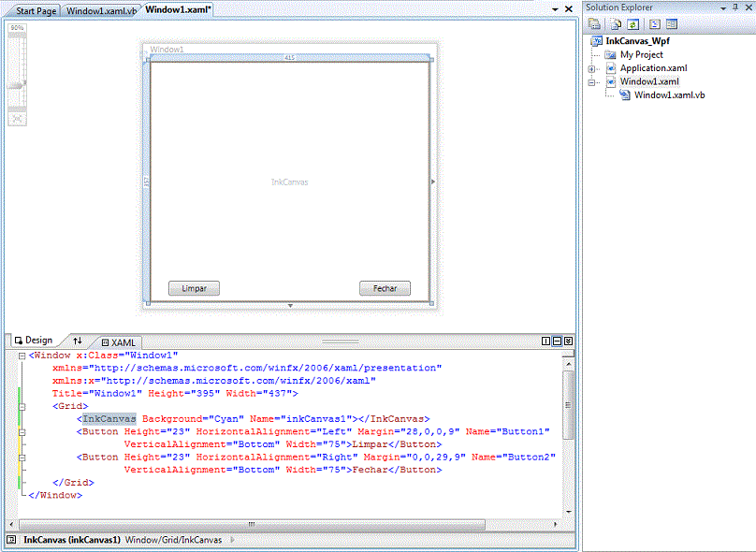Click the closing </Window> tag in XAML
This screenshot has width=756, height=552.
point(55,495)
